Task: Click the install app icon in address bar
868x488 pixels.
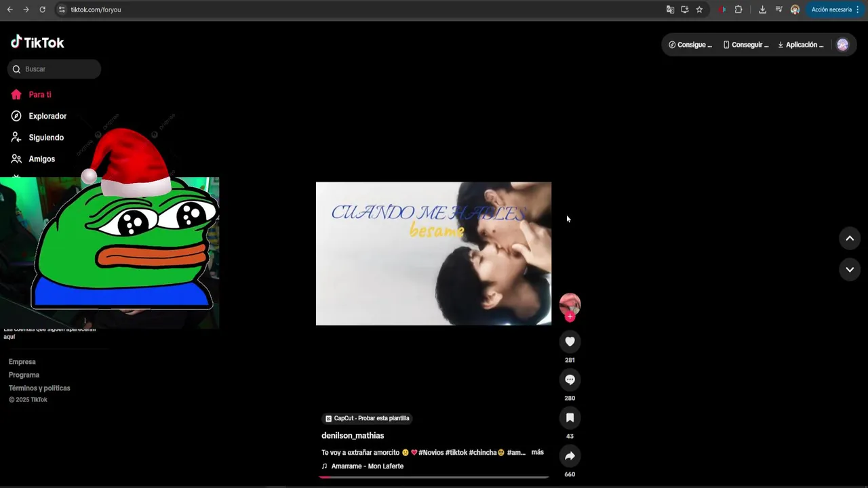Action: tap(685, 9)
